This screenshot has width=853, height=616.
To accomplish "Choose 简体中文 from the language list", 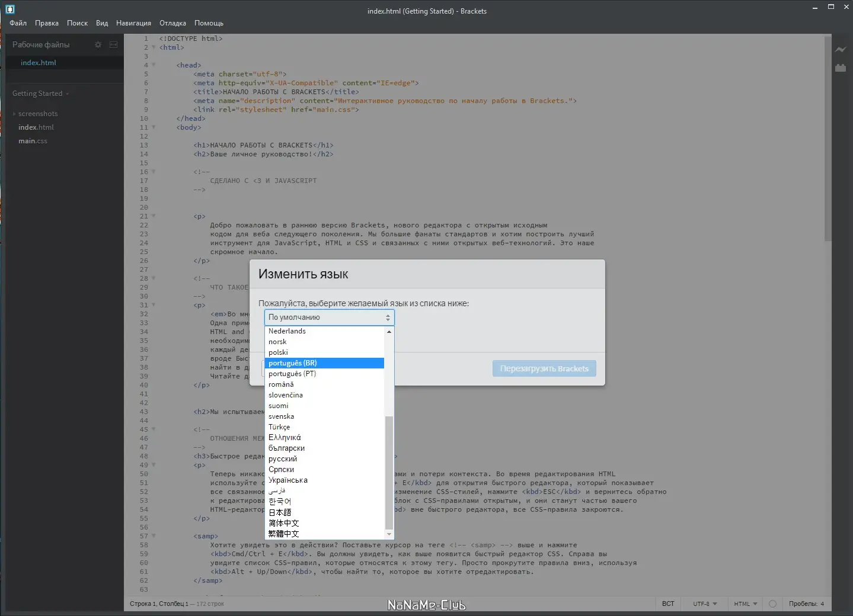I will [325, 523].
